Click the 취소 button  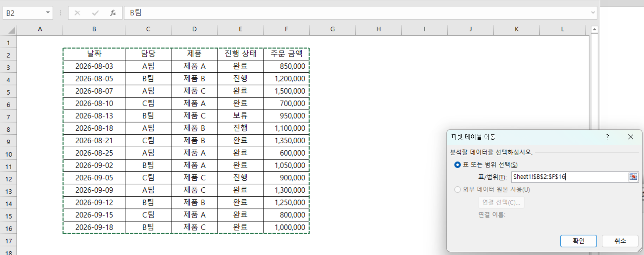[620, 241]
